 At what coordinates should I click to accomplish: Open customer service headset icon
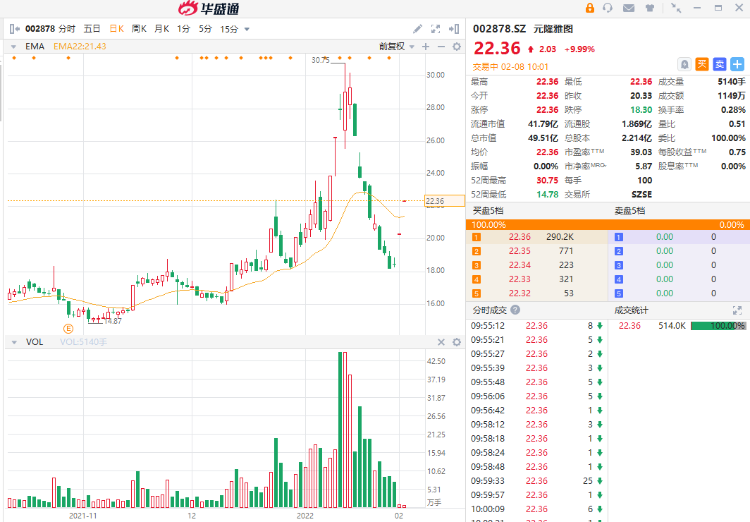[606, 8]
